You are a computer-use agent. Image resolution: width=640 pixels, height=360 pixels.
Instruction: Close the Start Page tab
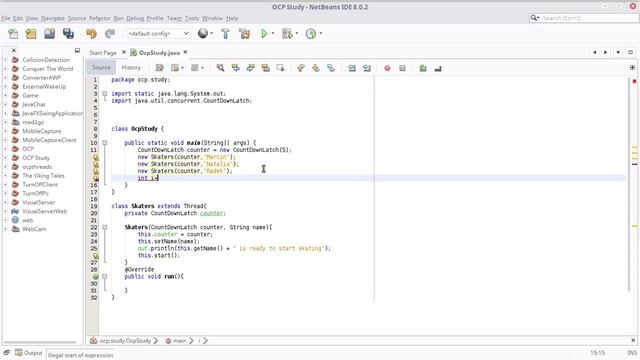124,52
